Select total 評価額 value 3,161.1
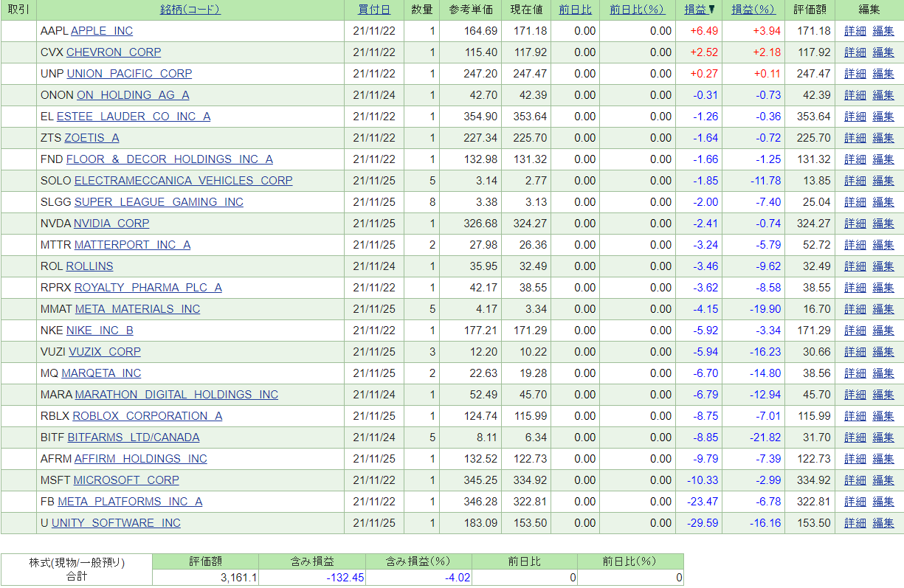 point(238,578)
